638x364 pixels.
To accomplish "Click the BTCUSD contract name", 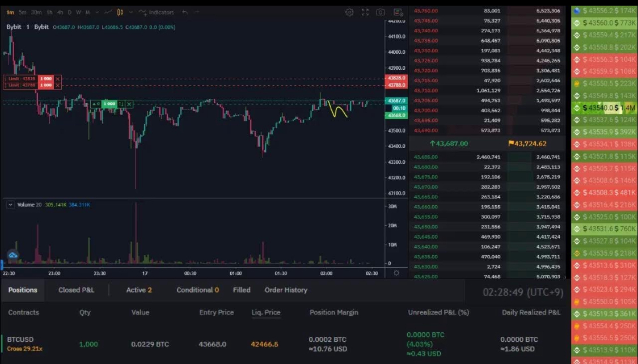I will click(x=20, y=339).
